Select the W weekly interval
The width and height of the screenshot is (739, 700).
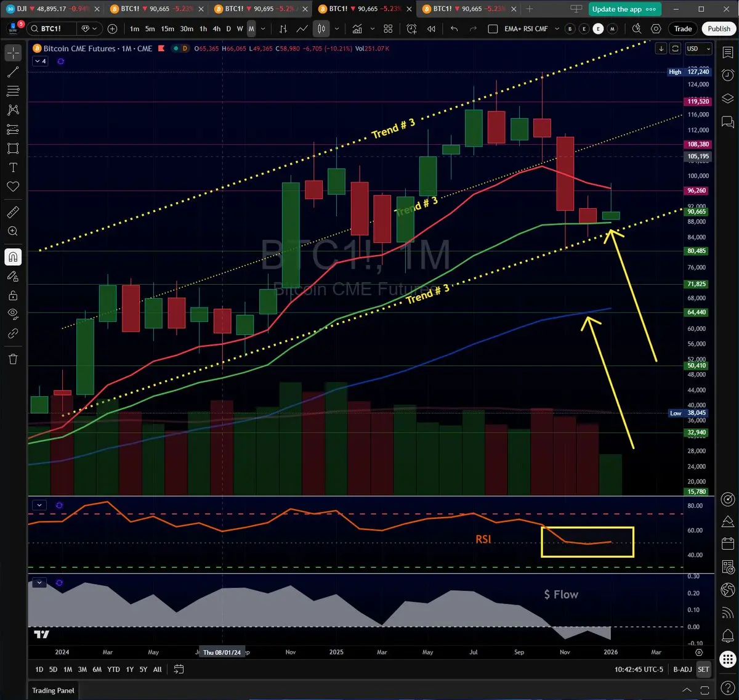coord(240,29)
